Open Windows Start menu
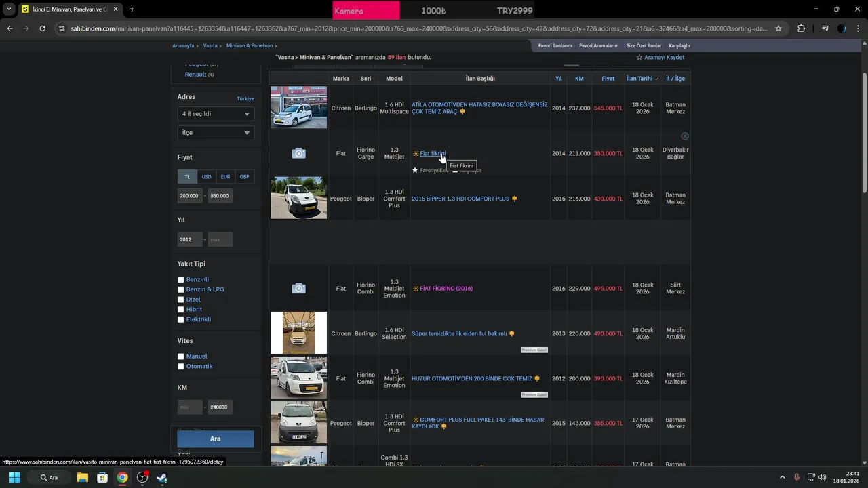This screenshot has width=868, height=488. [x=14, y=477]
